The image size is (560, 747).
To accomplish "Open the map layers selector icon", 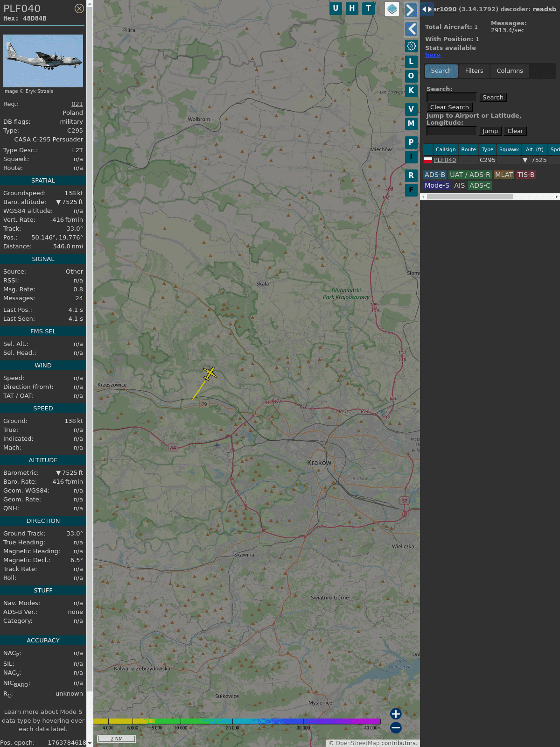I will click(x=392, y=9).
